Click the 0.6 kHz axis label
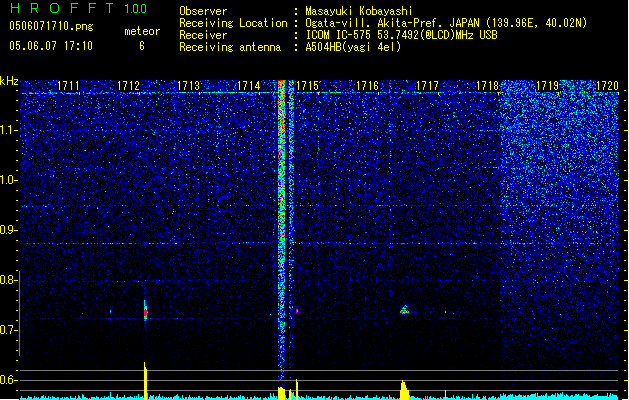The height and width of the screenshot is (400, 629). (x=9, y=380)
